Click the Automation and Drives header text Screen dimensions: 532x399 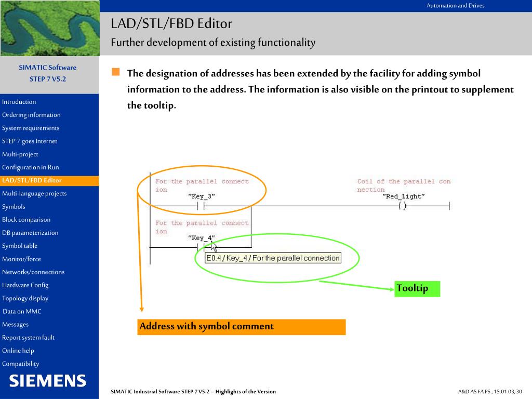pyautogui.click(x=455, y=5)
